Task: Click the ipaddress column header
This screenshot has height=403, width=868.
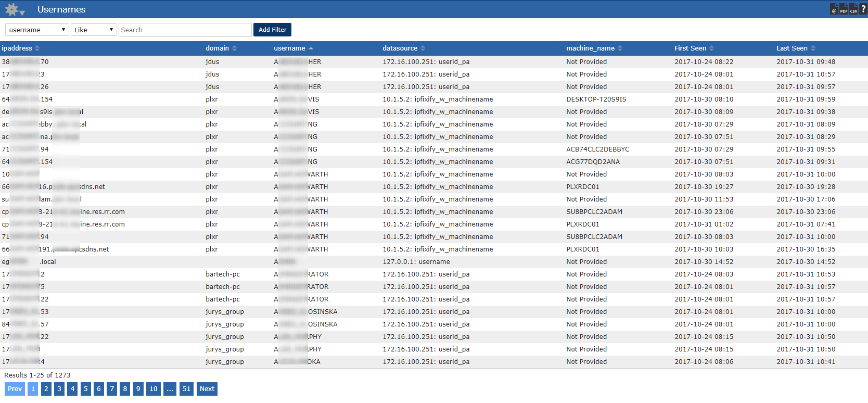Action: 17,48
